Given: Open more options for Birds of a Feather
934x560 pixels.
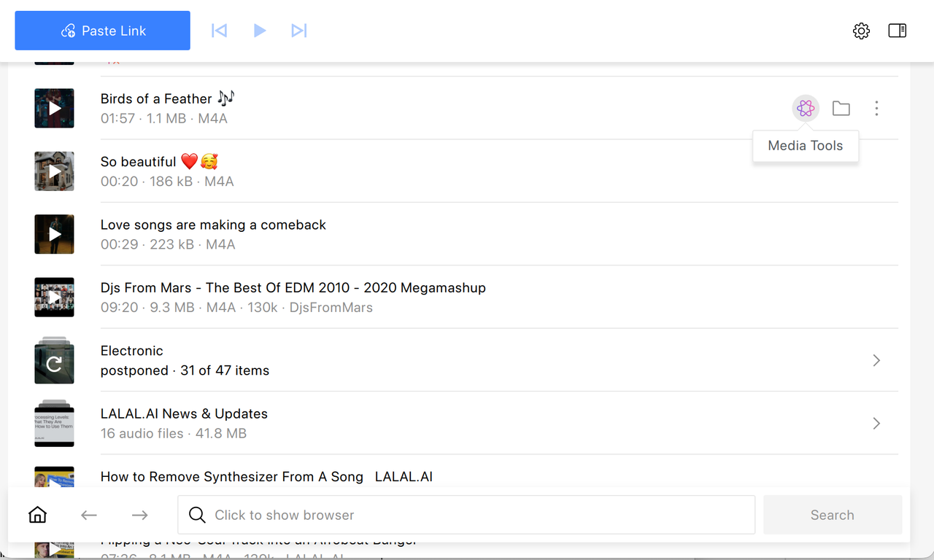Looking at the screenshot, I should pos(876,109).
